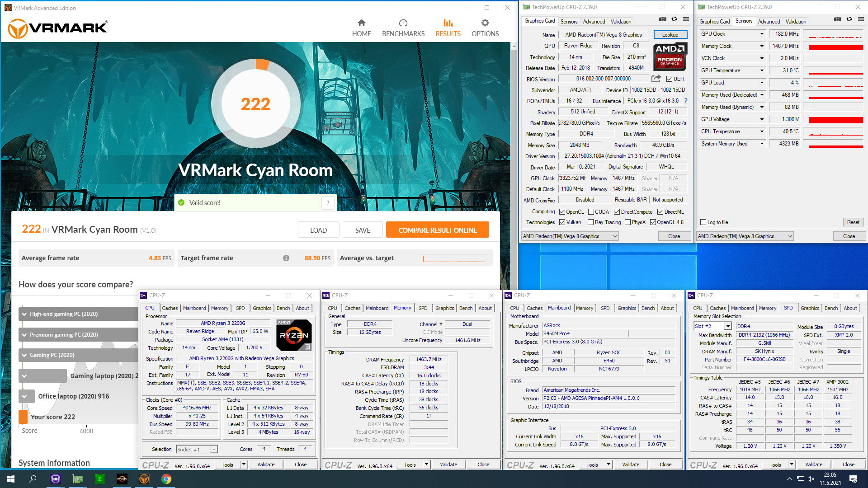
Task: Click COMPARE RESULT ONLINE button
Action: coord(437,230)
